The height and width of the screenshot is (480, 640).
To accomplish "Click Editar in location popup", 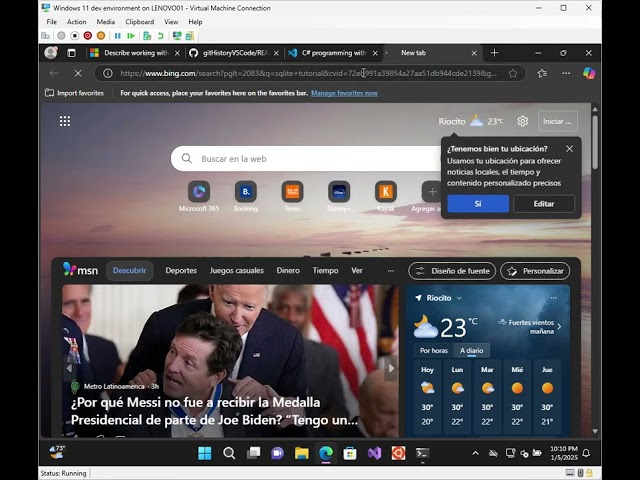I will pos(544,204).
